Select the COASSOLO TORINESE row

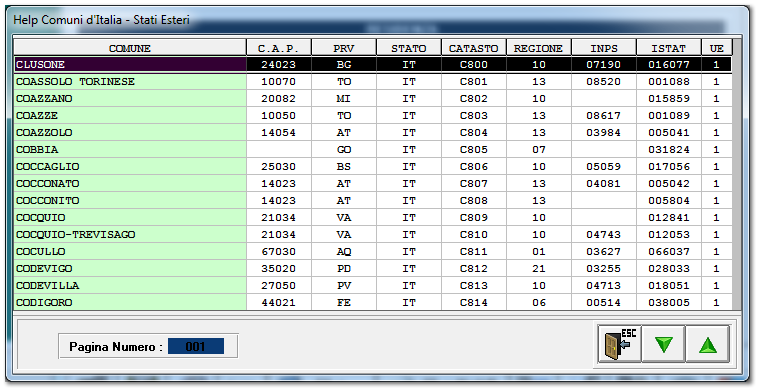point(373,81)
